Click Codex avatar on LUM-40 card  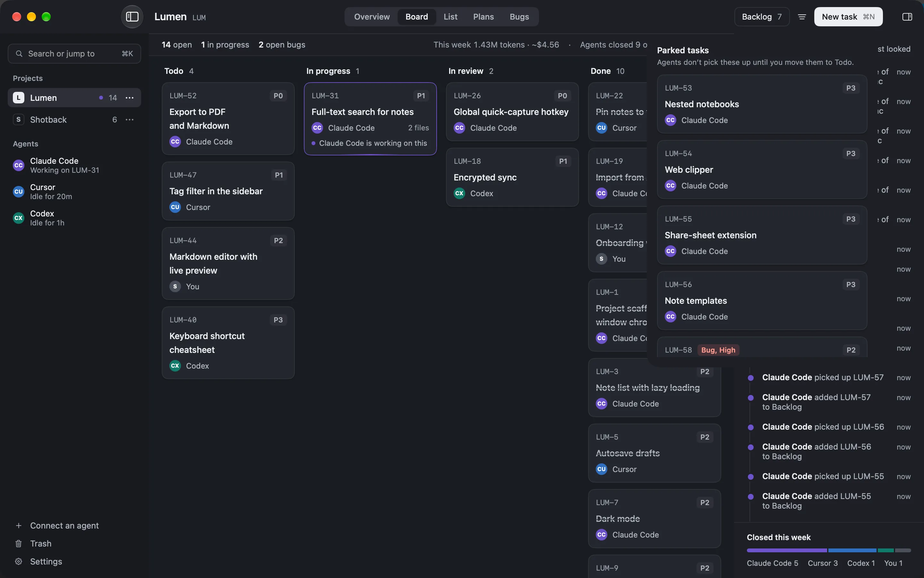(x=175, y=366)
